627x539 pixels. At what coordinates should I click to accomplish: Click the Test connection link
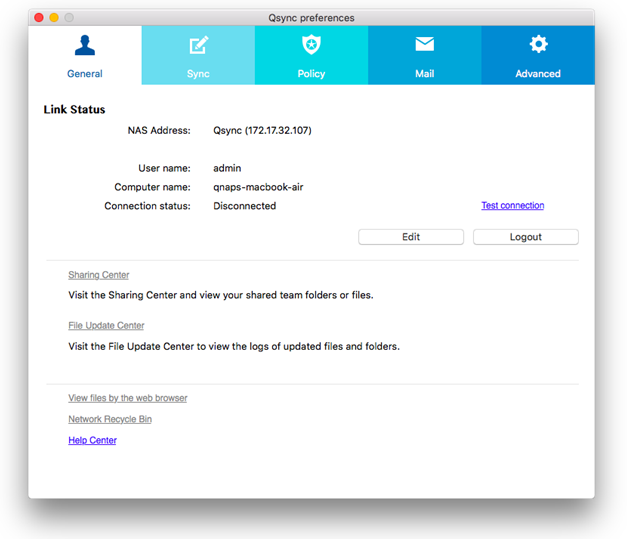point(513,206)
